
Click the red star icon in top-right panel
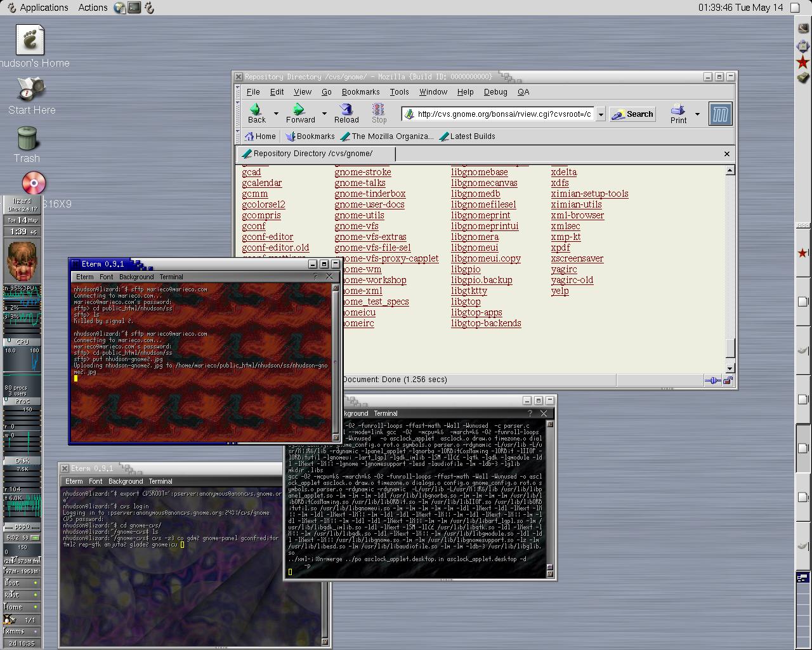(802, 62)
